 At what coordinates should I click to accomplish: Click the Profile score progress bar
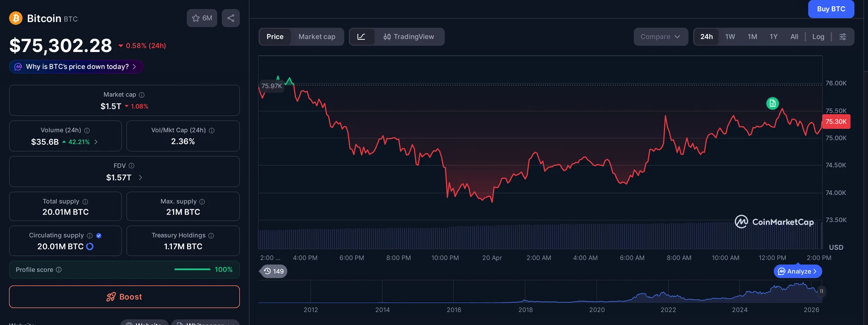pyautogui.click(x=192, y=269)
